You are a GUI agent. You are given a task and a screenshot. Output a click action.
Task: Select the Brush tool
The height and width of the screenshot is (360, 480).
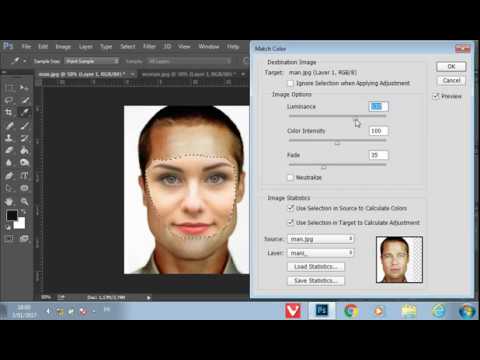(x=24, y=125)
